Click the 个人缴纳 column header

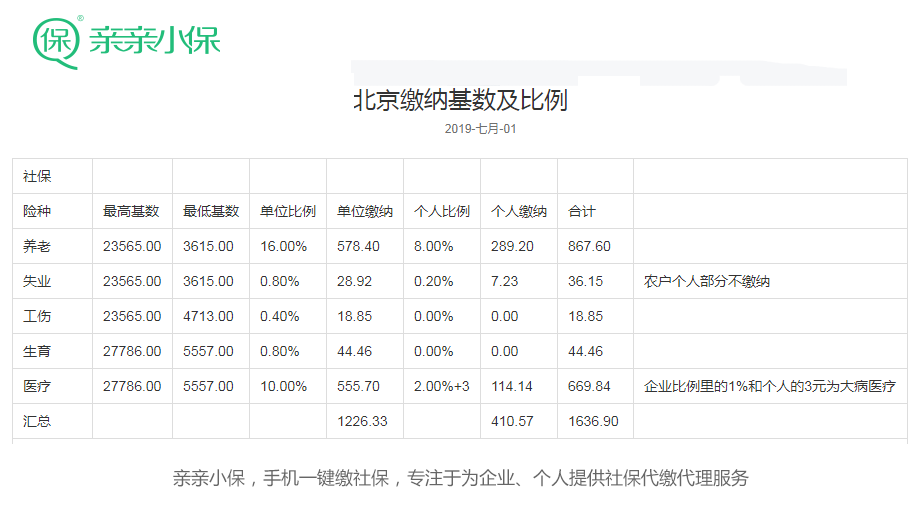(x=519, y=211)
